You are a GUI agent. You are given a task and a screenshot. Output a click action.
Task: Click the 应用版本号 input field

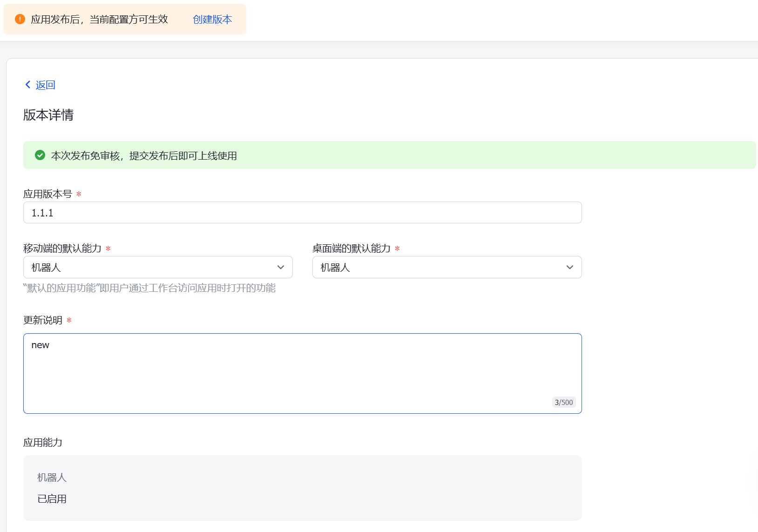(x=302, y=213)
